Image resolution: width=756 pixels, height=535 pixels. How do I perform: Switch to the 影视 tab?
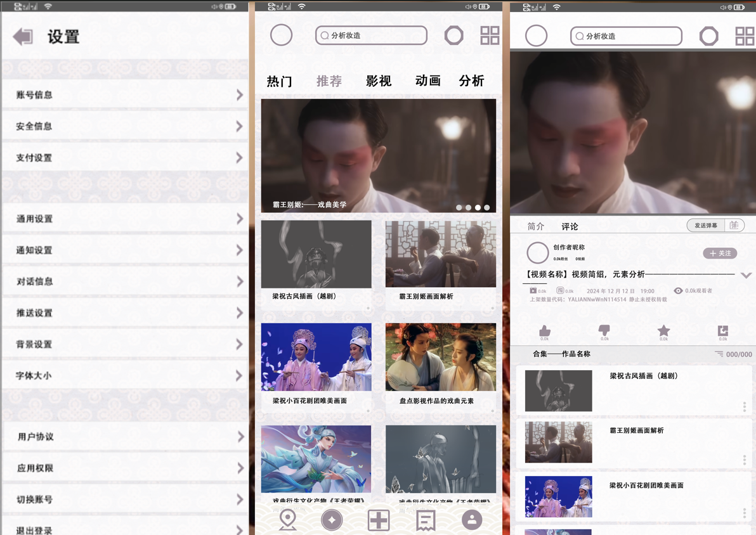click(379, 81)
